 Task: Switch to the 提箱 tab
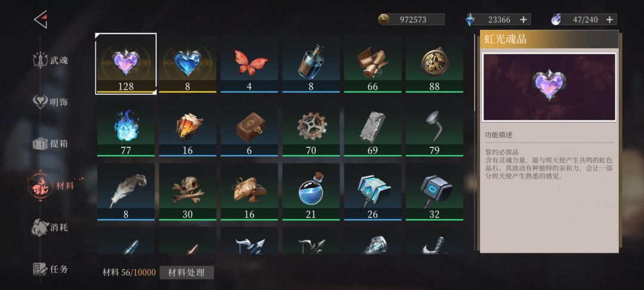point(51,144)
